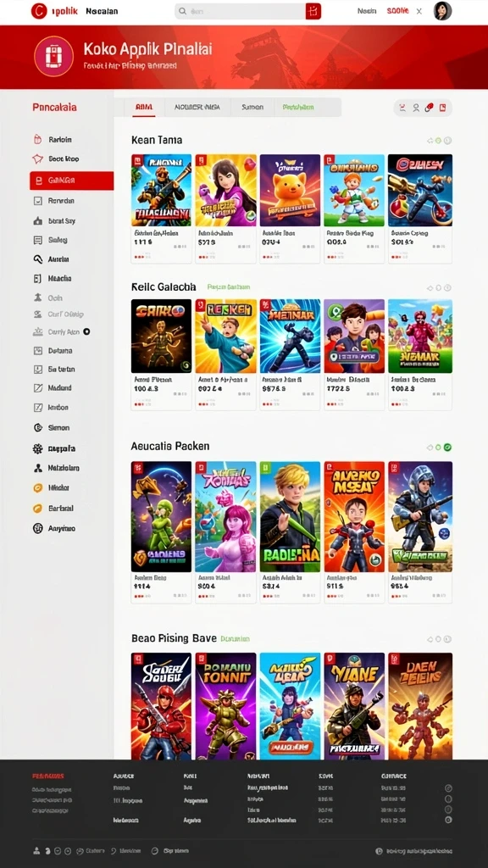Open the gear icon sidebar entry
The width and height of the screenshot is (488, 868).
point(37,449)
